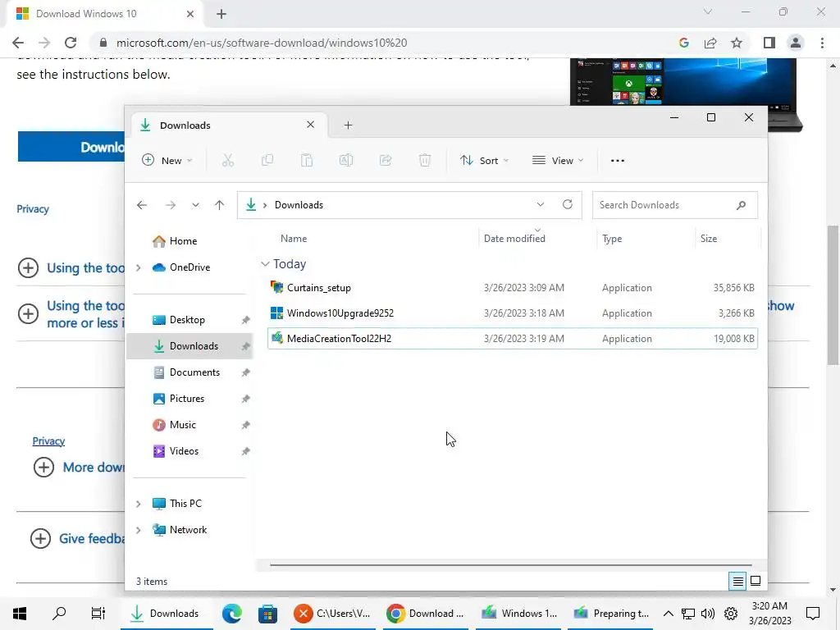Select Videos in the navigation pane
Viewport: 840px width, 630px height.
click(189, 451)
